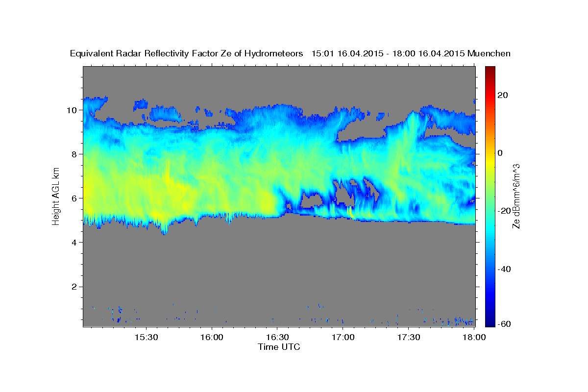Click the plot title 'Equivalent Radar Reflectivity Factor Ze of Hydrometeors'
The width and height of the screenshot is (588, 392).
coord(187,54)
